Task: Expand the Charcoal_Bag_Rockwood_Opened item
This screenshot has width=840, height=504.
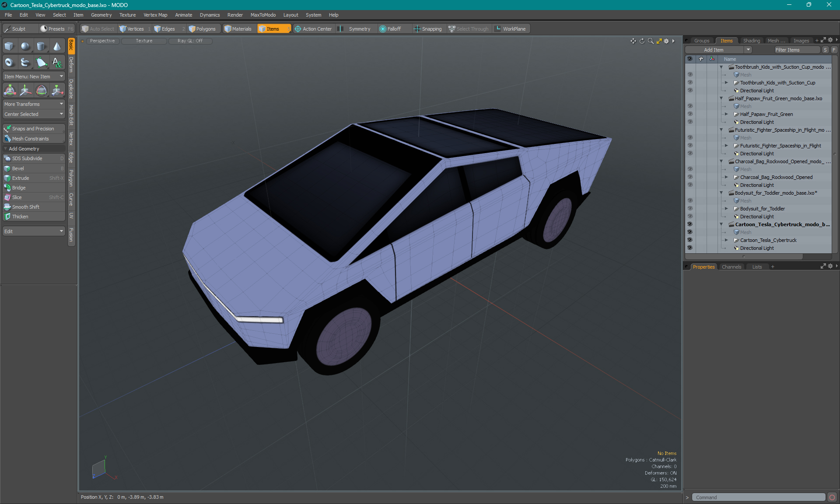Action: point(727,177)
